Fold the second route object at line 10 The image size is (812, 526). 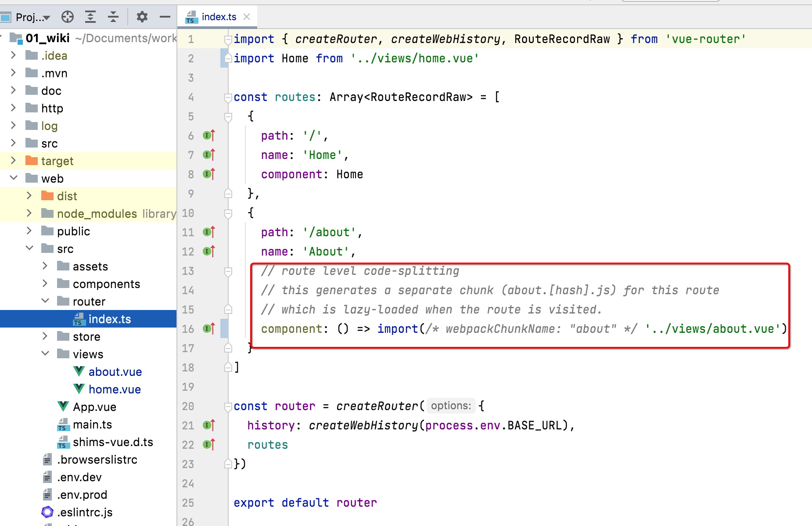coord(228,213)
